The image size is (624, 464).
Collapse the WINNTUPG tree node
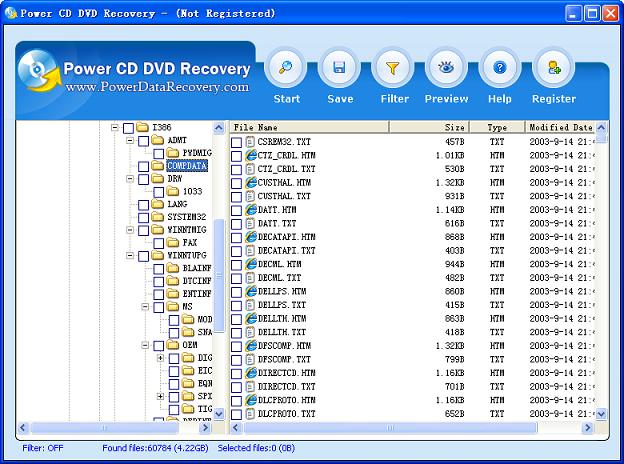(x=130, y=255)
